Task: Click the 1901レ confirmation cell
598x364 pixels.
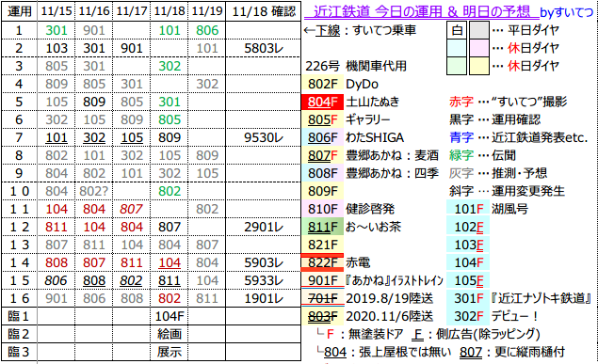Action: (264, 298)
